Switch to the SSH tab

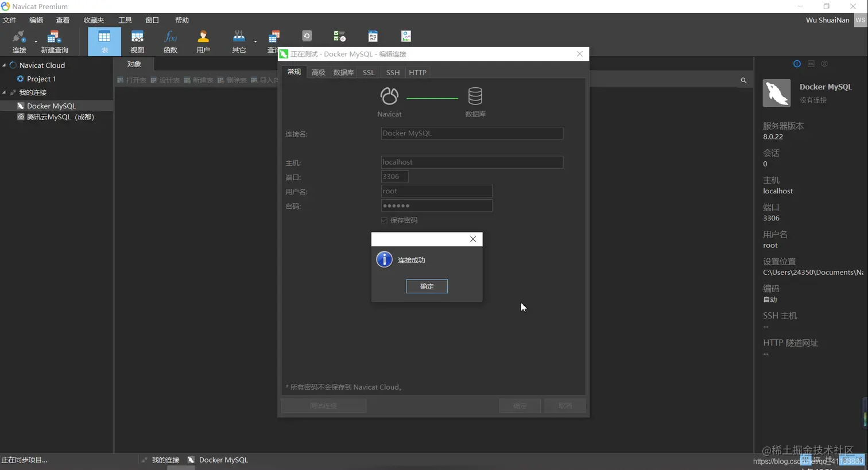tap(393, 72)
